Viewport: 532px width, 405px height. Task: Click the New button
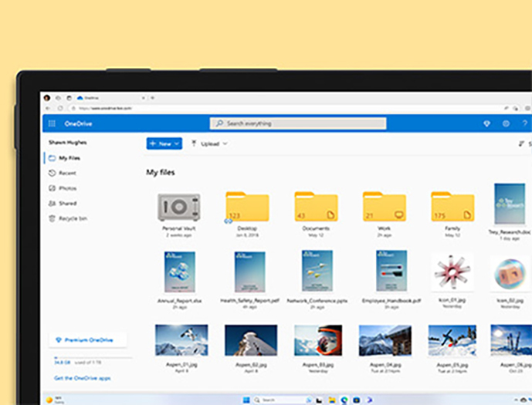tap(164, 143)
